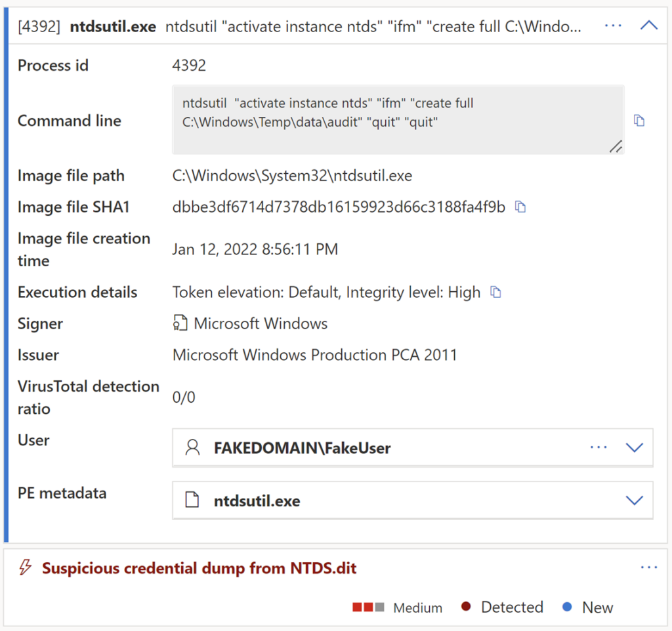Click the Detected status dot

click(466, 607)
